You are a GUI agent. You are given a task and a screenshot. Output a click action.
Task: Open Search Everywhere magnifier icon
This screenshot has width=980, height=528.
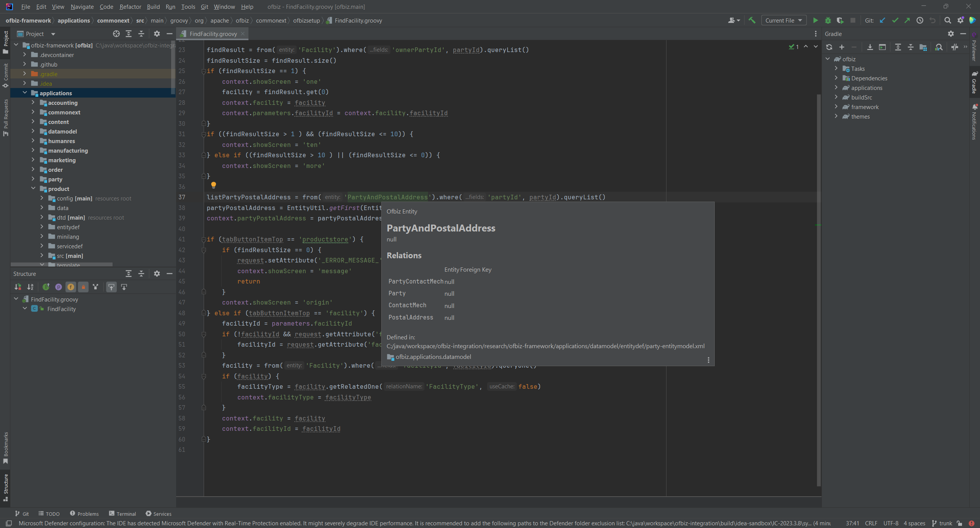coord(948,21)
